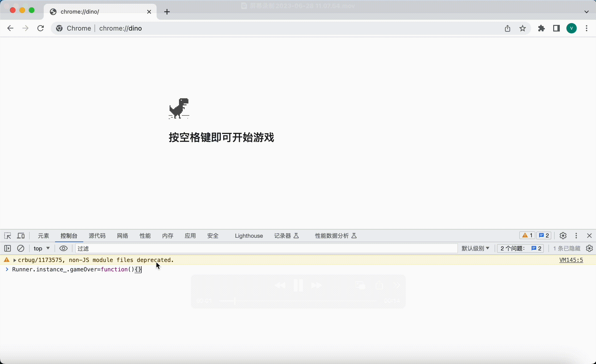Toggle the device toolbar icon

coord(21,236)
